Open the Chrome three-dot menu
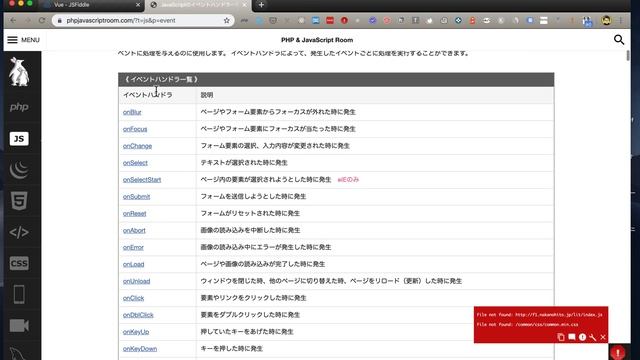The height and width of the screenshot is (360, 640). (x=621, y=20)
